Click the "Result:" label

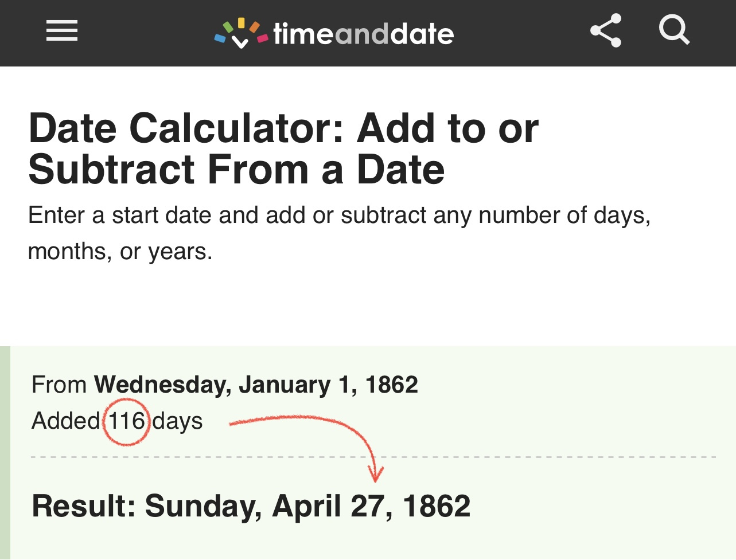(84, 507)
